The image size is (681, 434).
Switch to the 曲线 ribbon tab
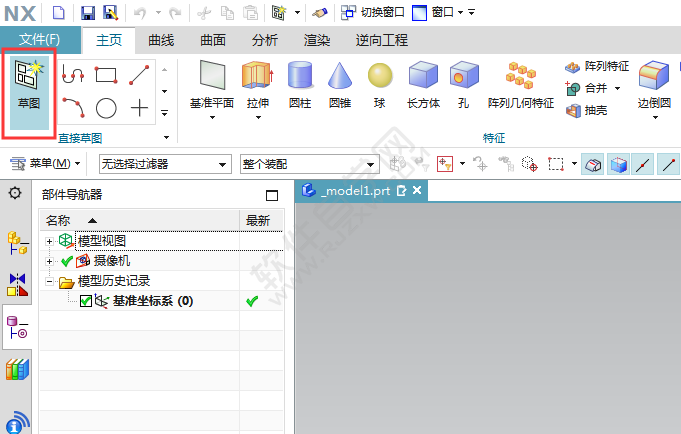[161, 40]
